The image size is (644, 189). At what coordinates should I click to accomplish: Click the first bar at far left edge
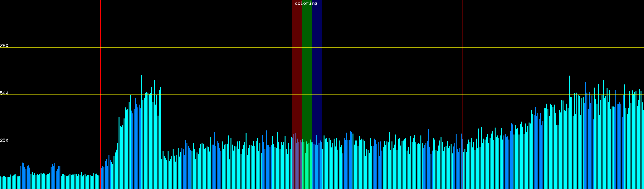point(1,183)
